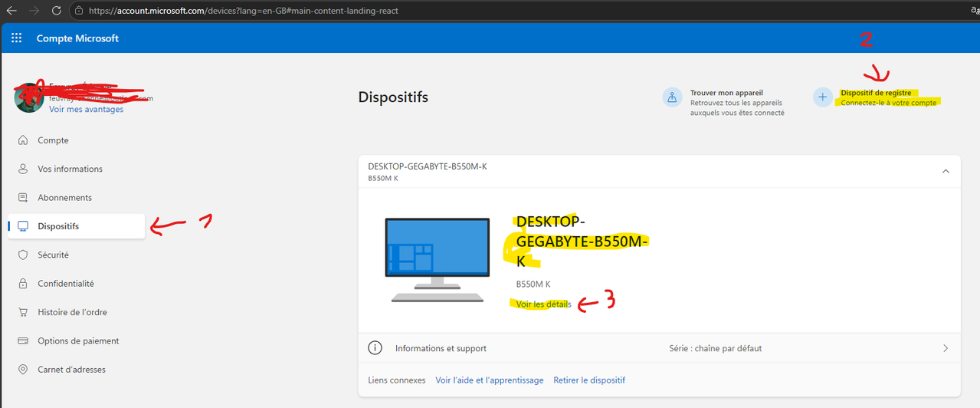This screenshot has height=408, width=980.
Task: Click the Trouver mon appareil icon
Action: pyautogui.click(x=672, y=97)
